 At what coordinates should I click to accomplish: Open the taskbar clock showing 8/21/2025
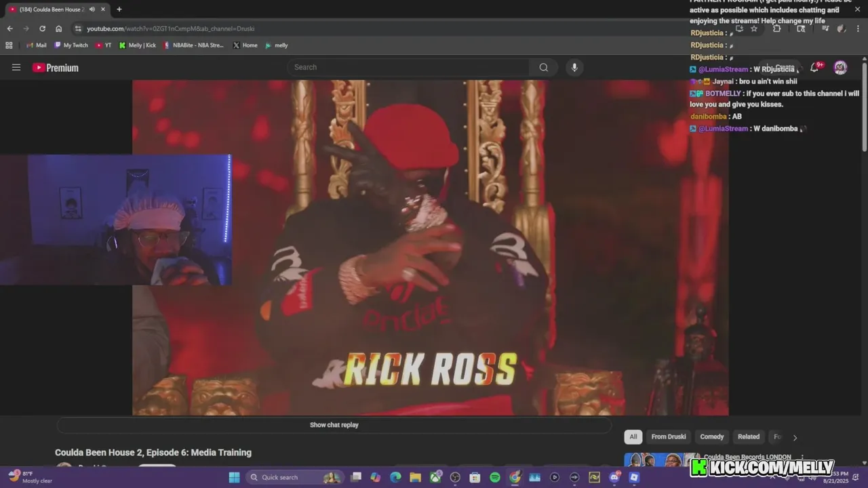point(837,477)
